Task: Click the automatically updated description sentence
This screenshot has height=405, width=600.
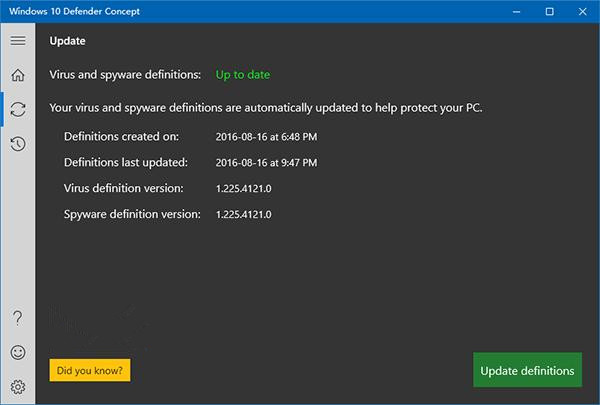Action: pos(266,108)
